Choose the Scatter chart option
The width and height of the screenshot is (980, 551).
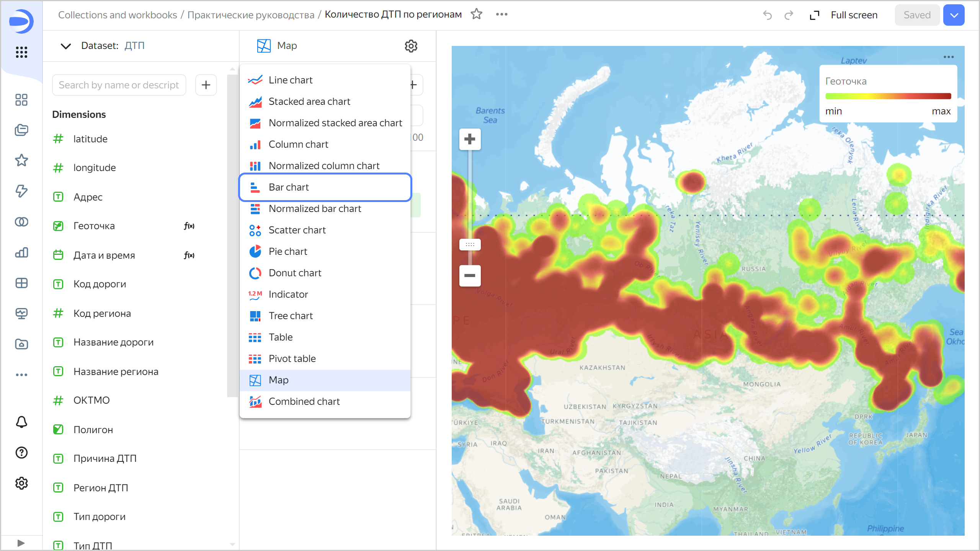click(297, 230)
